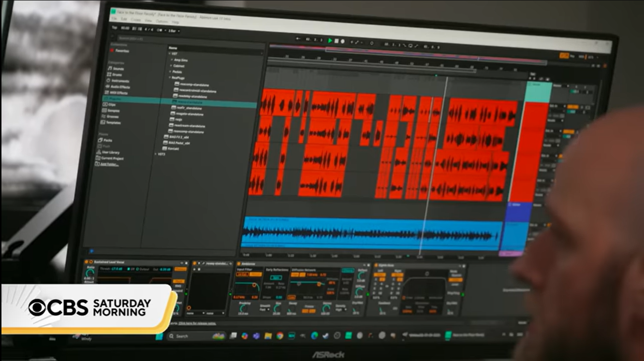
Task: Open the Options menu
Action: [x=162, y=21]
